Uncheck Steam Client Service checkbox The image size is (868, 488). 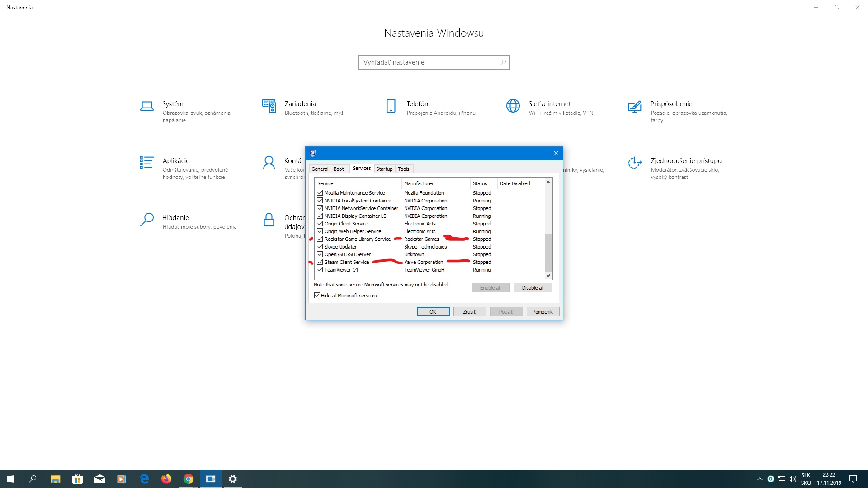(x=320, y=262)
